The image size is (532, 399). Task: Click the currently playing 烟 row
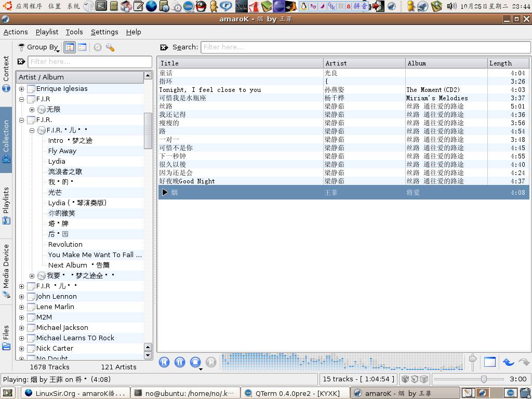click(343, 192)
